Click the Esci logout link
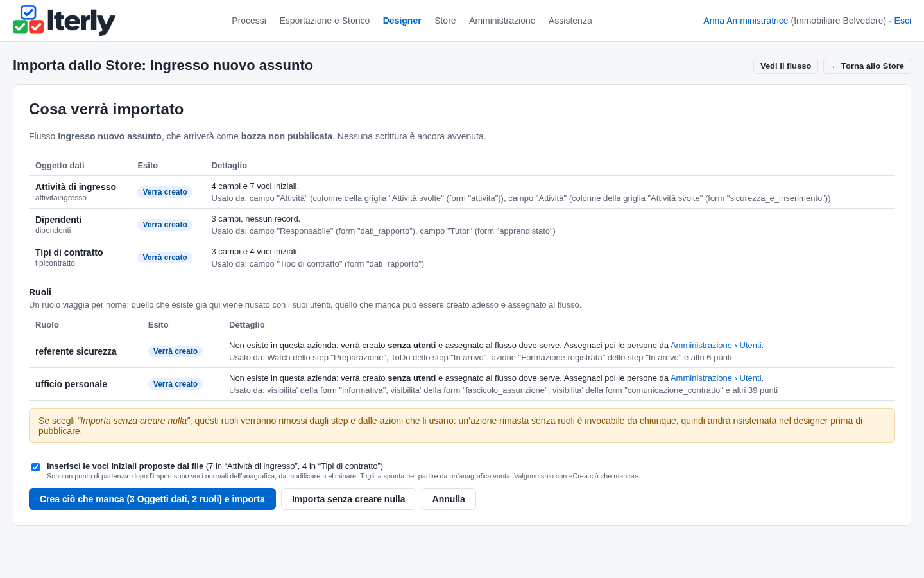Image resolution: width=924 pixels, height=578 pixels. [x=903, y=21]
